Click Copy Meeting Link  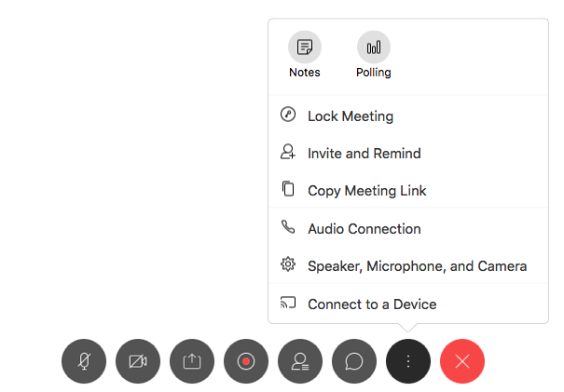pyautogui.click(x=367, y=191)
